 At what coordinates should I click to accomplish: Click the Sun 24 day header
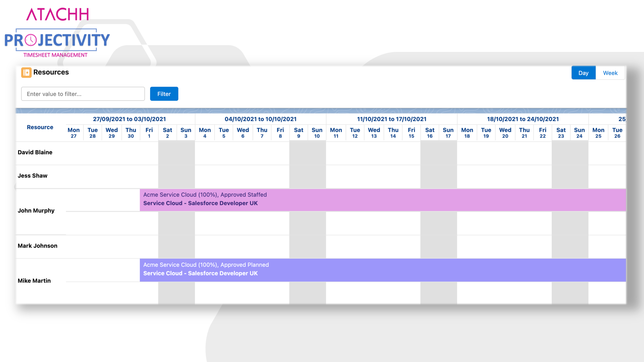click(x=579, y=133)
